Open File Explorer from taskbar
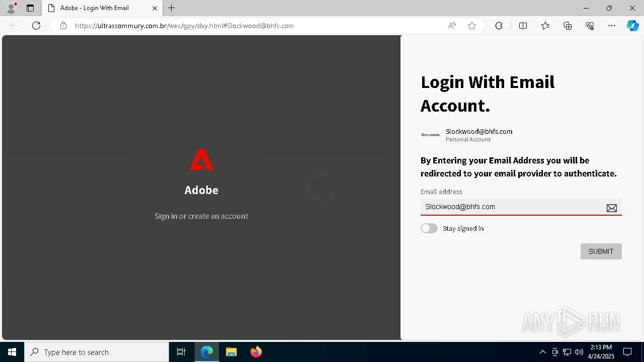 point(231,352)
